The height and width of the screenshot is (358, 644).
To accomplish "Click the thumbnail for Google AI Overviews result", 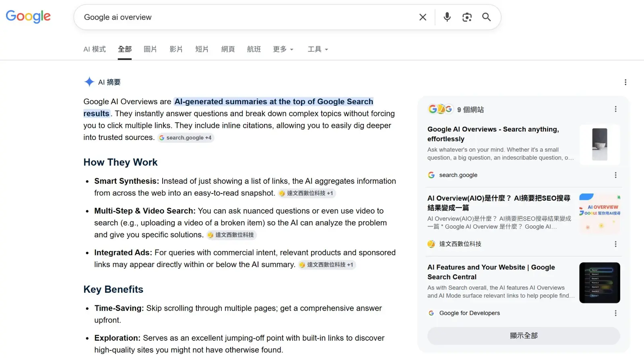I will pos(600,144).
